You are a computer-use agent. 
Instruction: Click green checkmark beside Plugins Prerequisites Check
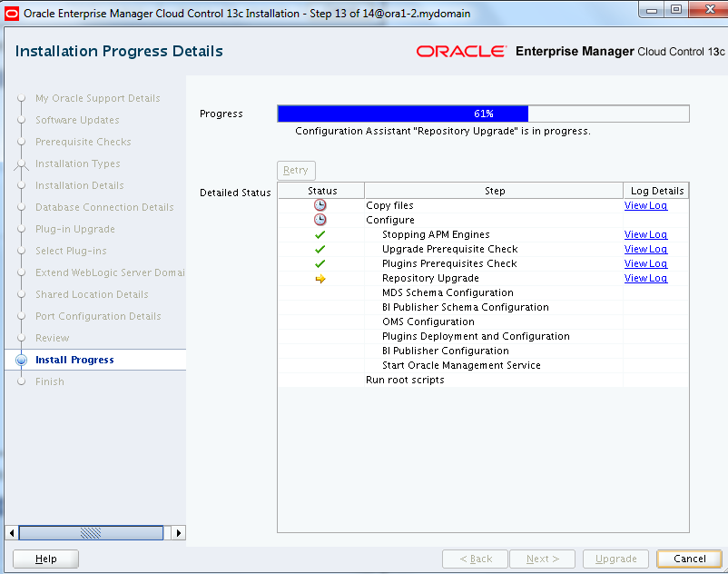click(320, 263)
